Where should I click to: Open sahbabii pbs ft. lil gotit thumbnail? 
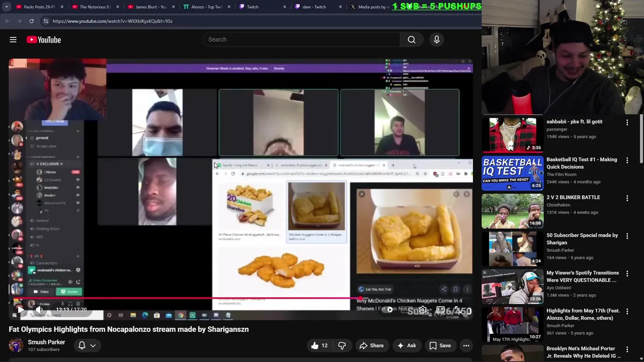[513, 135]
